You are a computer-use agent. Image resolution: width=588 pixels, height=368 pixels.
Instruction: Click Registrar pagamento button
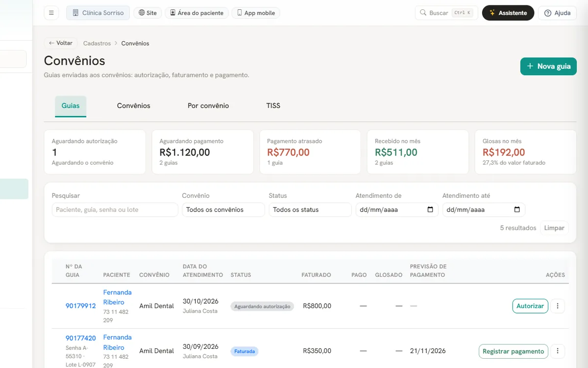click(514, 351)
